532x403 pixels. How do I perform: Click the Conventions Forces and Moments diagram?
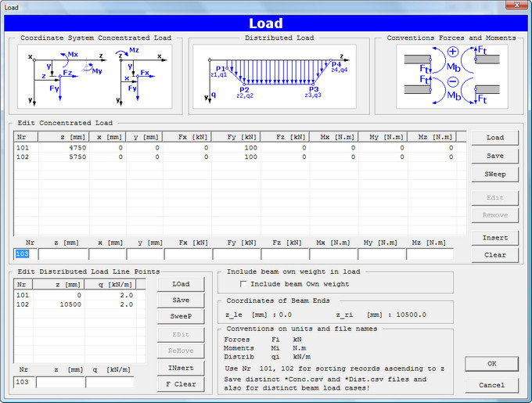441,75
